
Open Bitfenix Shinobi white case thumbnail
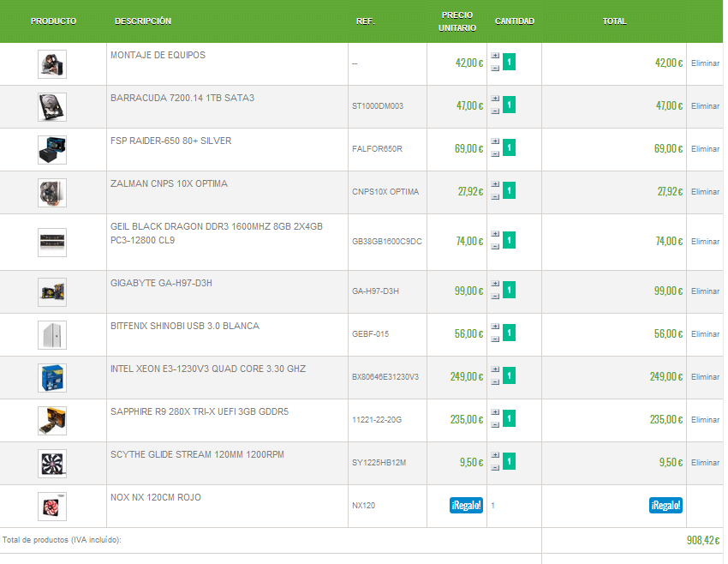point(52,334)
